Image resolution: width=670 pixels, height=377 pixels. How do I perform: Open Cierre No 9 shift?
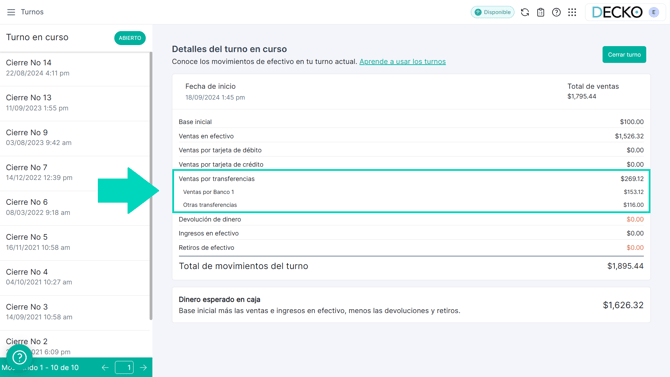click(75, 137)
